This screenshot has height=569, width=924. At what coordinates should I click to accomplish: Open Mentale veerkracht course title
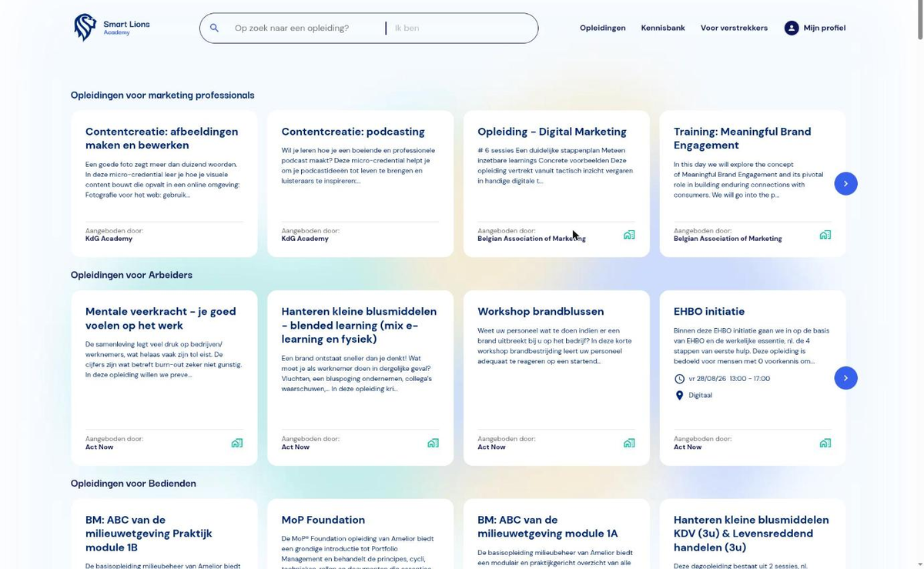tap(160, 318)
